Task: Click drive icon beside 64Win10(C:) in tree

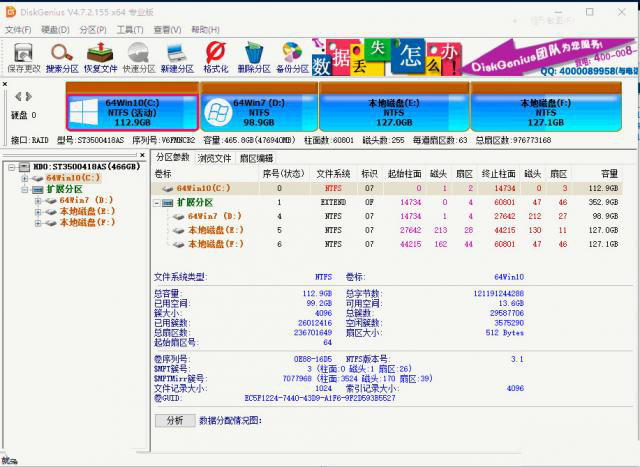Action: tap(38, 178)
